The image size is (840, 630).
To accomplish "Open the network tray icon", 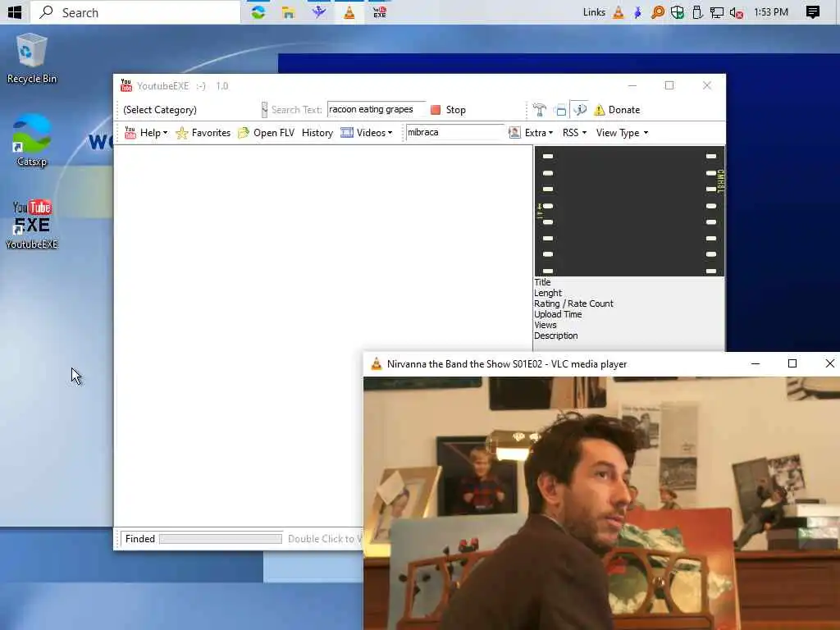I will (717, 12).
